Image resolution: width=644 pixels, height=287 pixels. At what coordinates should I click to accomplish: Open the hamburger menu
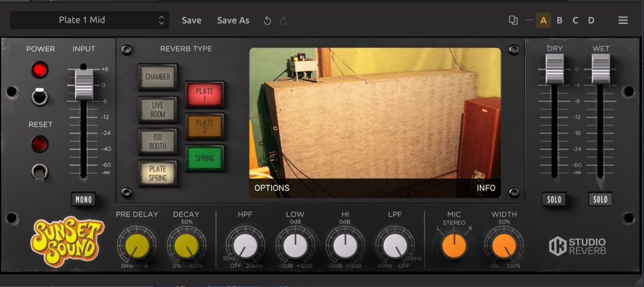(623, 20)
